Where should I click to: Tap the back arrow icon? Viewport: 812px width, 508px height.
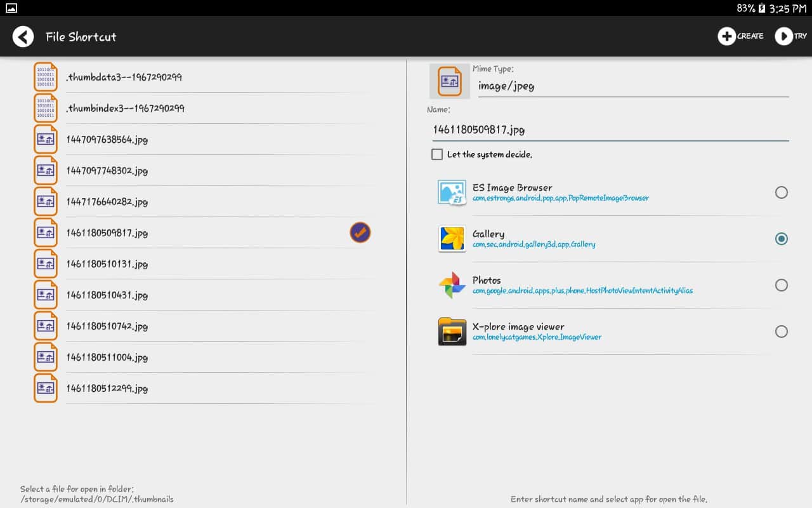(23, 37)
